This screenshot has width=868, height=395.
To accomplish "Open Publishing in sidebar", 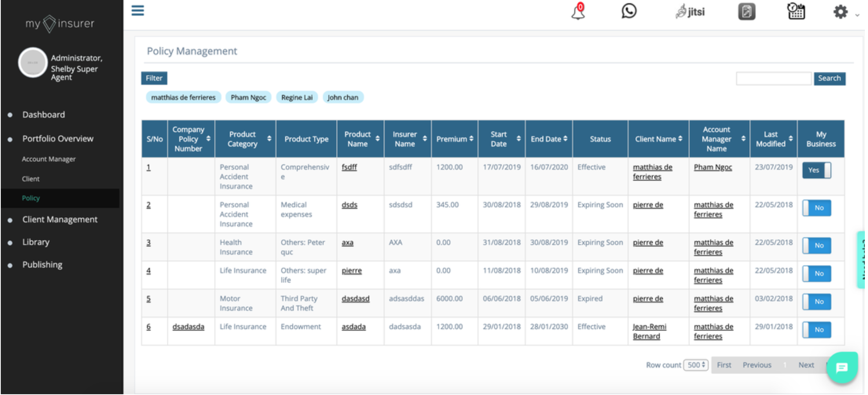I will 42,265.
